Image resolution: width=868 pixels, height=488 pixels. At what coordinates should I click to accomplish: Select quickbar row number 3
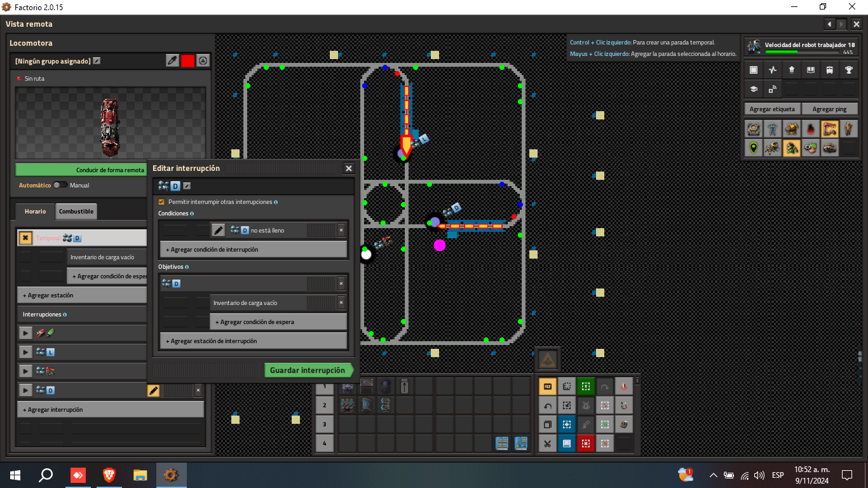point(324,424)
